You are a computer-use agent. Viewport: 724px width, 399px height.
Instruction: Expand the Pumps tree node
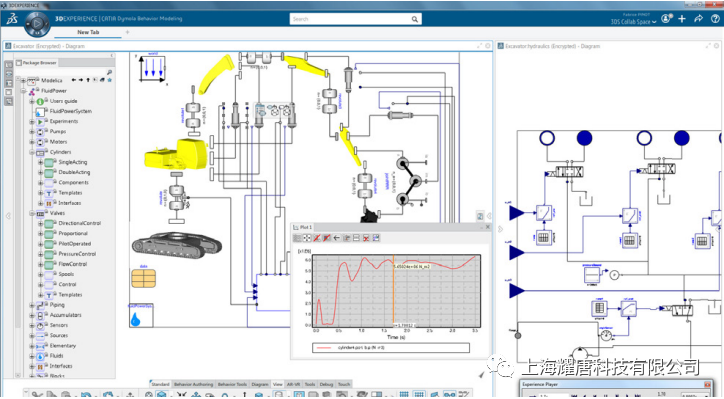32,132
